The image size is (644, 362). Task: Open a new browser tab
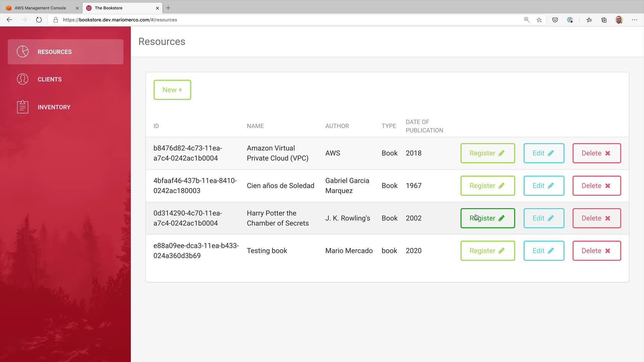(168, 8)
